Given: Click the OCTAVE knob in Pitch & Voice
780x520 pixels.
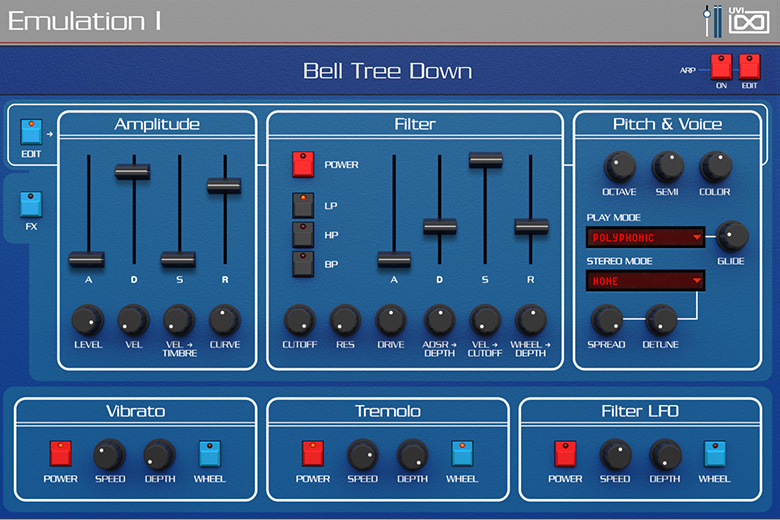Looking at the screenshot, I should point(619,166).
